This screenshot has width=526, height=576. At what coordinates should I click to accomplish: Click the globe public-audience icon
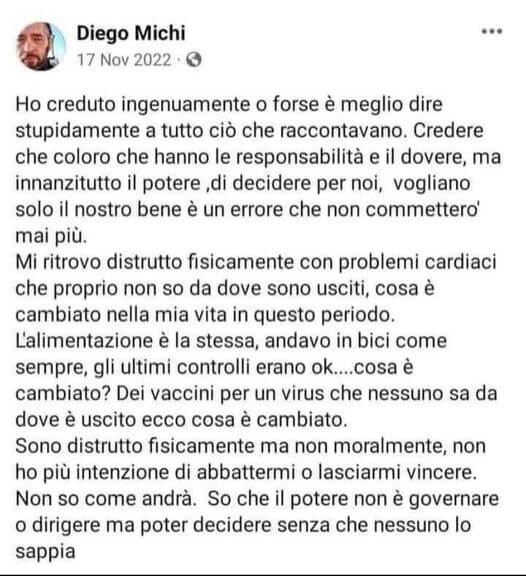coord(194,60)
